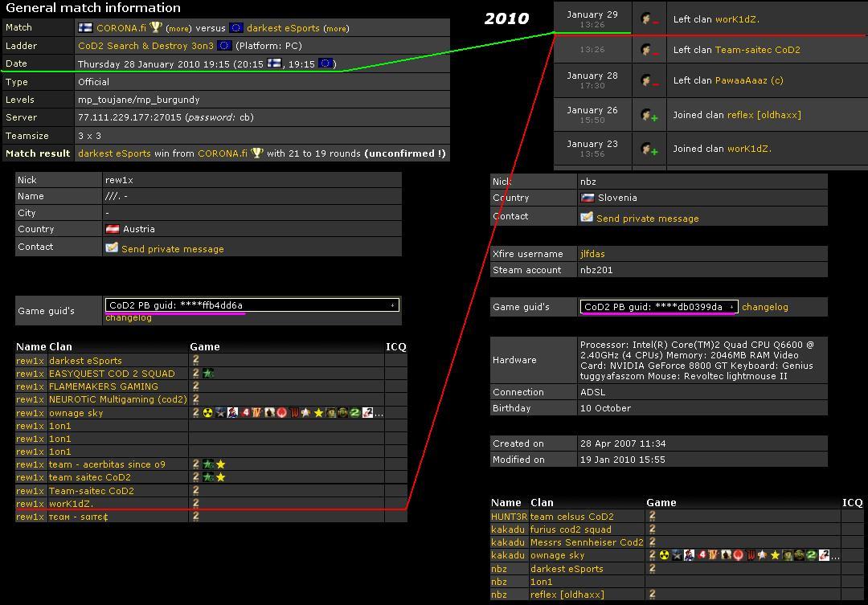
Task: Click the first (more) link after CORONA.fi
Action: [x=178, y=29]
